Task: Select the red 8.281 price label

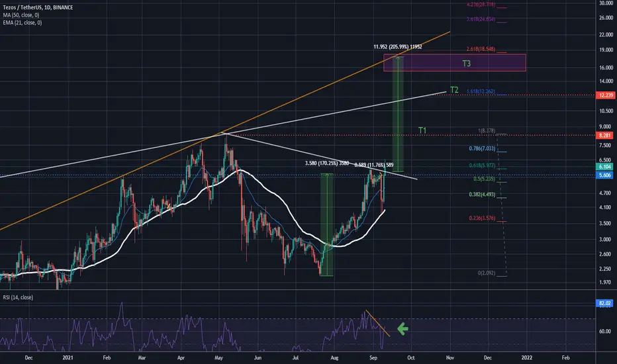Action: [605, 136]
